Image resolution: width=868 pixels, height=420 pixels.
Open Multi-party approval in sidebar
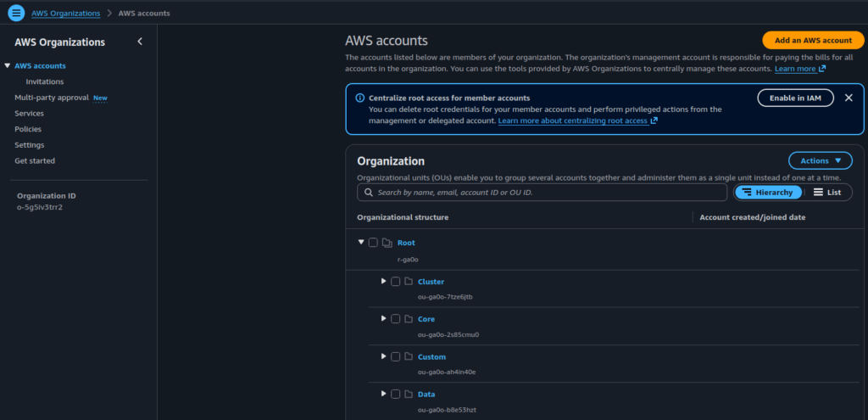[x=52, y=98]
